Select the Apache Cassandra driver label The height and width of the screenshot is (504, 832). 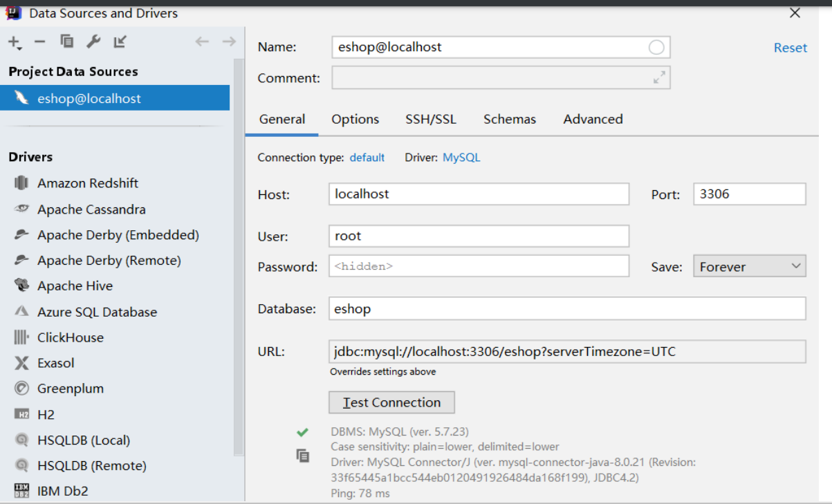[x=91, y=209]
